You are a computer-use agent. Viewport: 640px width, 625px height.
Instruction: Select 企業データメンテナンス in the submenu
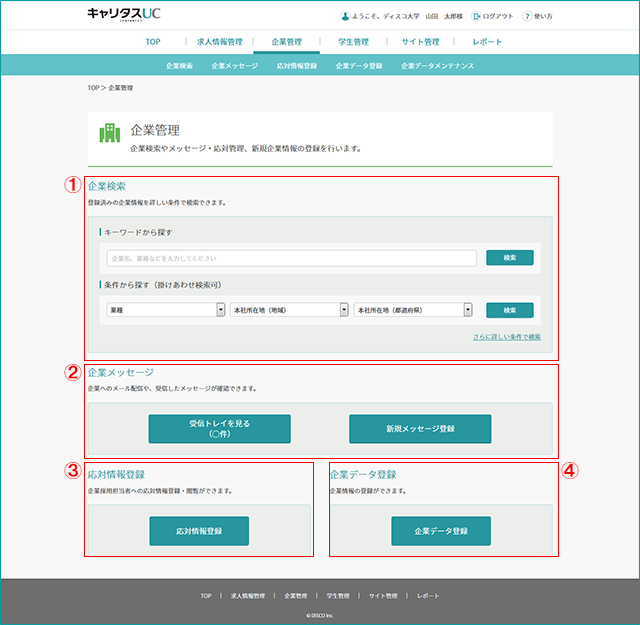click(438, 66)
